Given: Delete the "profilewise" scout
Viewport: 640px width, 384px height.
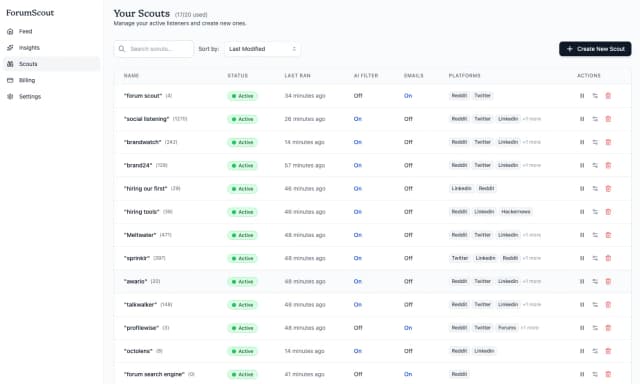Looking at the screenshot, I should pyautogui.click(x=608, y=328).
